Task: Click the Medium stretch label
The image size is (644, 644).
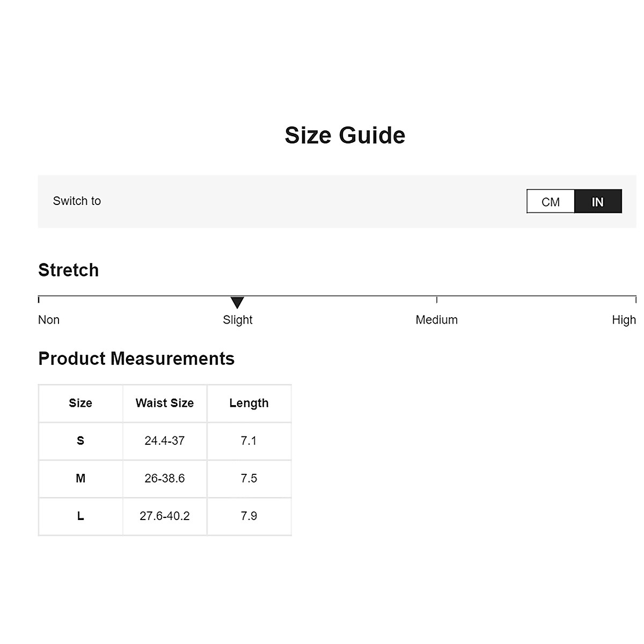Action: (x=436, y=320)
